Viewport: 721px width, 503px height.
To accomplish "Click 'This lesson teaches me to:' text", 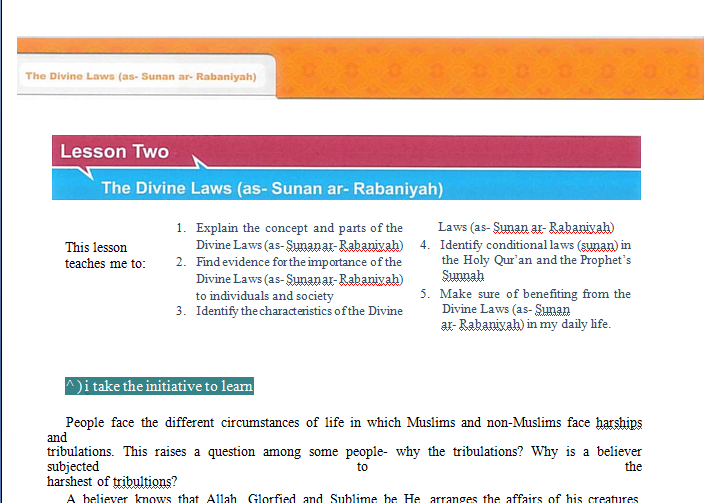I will pyautogui.click(x=104, y=255).
